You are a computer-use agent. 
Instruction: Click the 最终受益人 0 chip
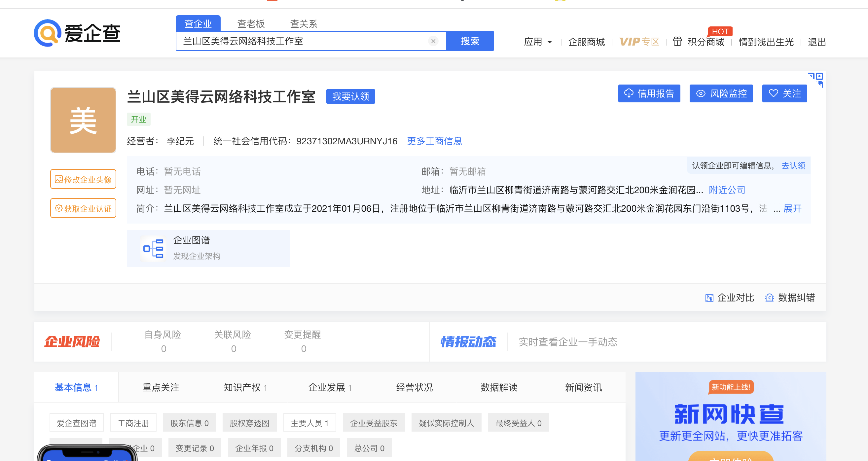click(x=518, y=423)
